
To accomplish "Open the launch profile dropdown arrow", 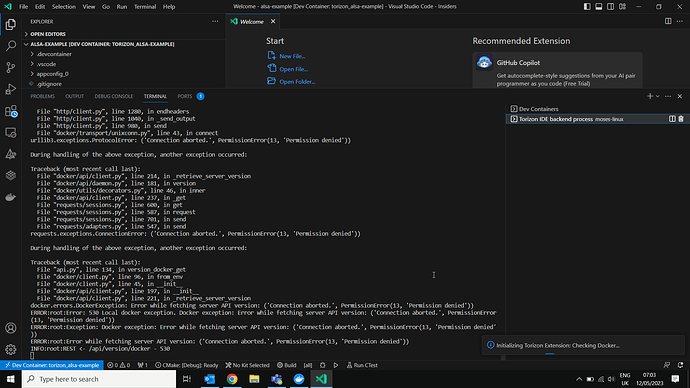I will pos(658,96).
